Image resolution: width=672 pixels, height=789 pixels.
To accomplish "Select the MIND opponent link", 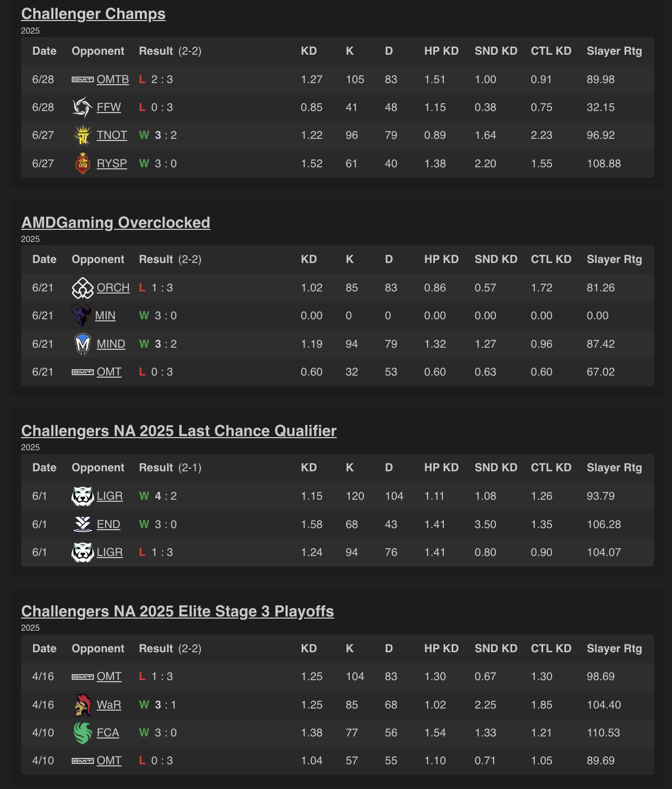I will tap(111, 344).
